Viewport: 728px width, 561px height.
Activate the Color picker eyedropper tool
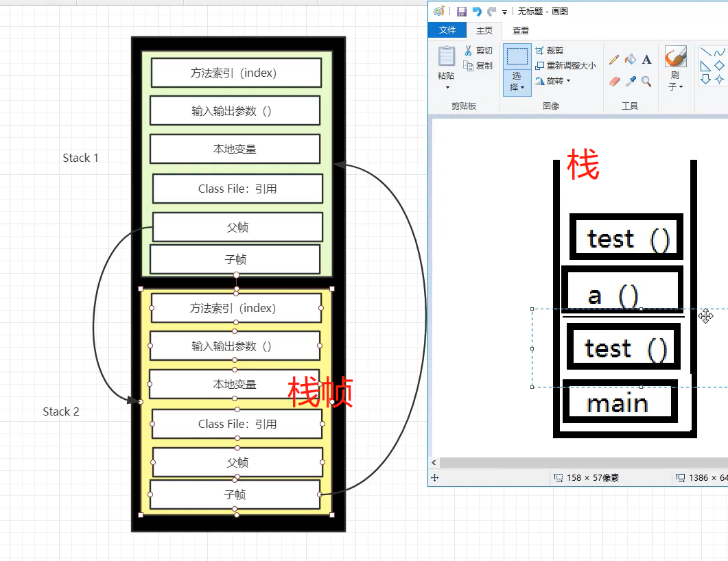631,82
